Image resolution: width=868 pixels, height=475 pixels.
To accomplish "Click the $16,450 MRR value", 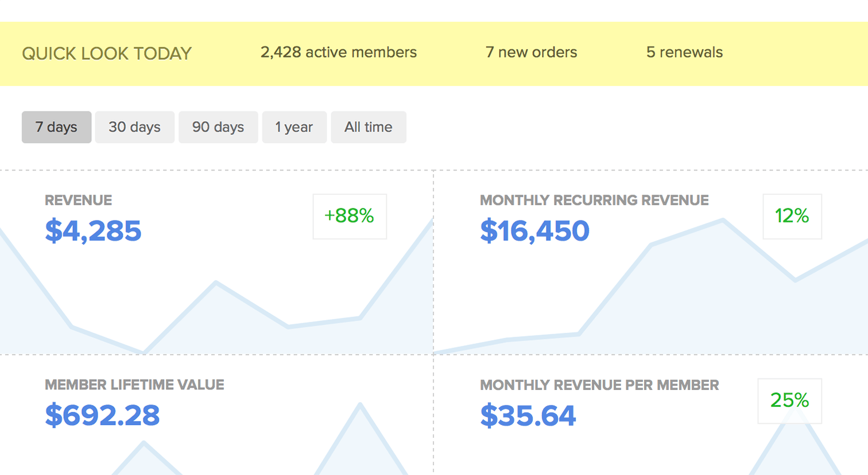I will [x=534, y=230].
